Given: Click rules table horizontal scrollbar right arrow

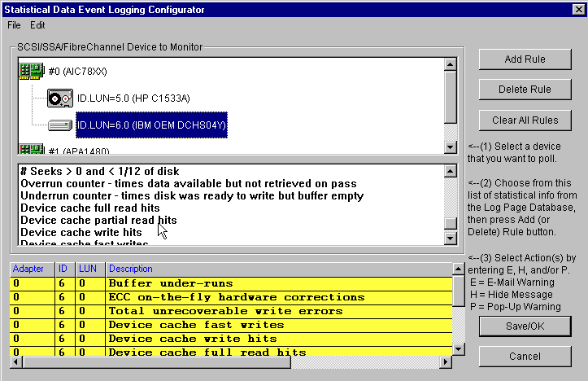Looking at the screenshot, I should pyautogui.click(x=446, y=362).
